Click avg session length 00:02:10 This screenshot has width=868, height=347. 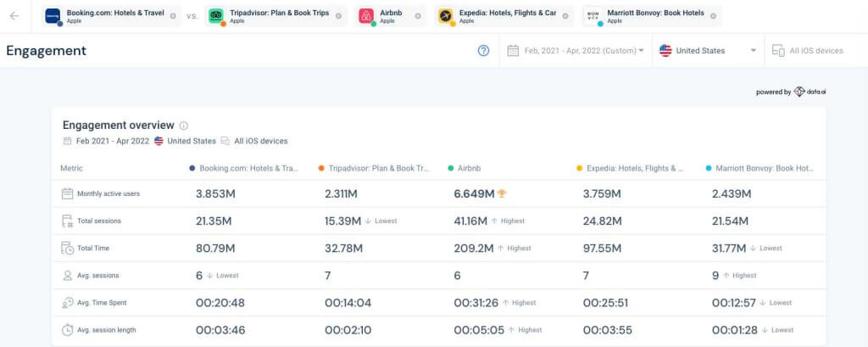point(348,330)
